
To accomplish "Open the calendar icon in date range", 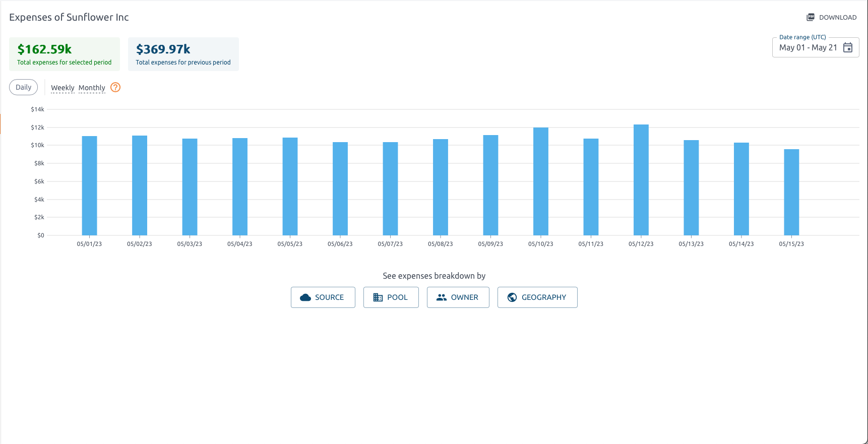I will pos(848,47).
